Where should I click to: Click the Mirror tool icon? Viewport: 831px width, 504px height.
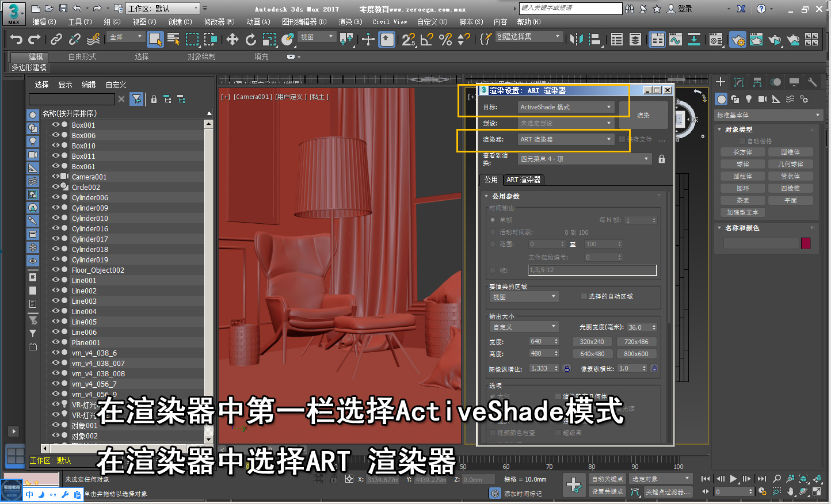576,39
